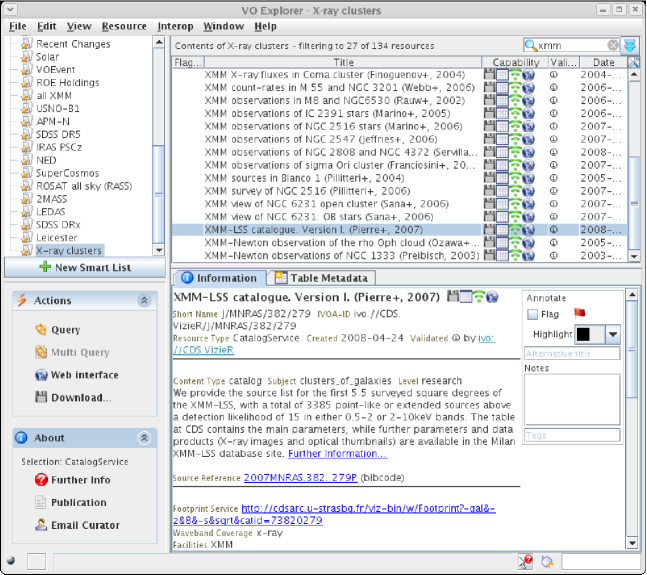Click the Multi Query action icon
647x575 pixels.
[41, 352]
